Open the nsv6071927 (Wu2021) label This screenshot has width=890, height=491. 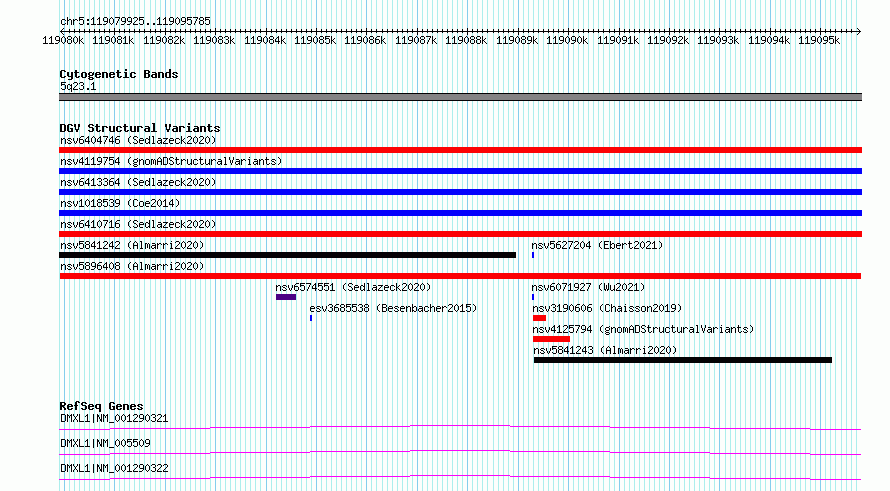pos(588,287)
